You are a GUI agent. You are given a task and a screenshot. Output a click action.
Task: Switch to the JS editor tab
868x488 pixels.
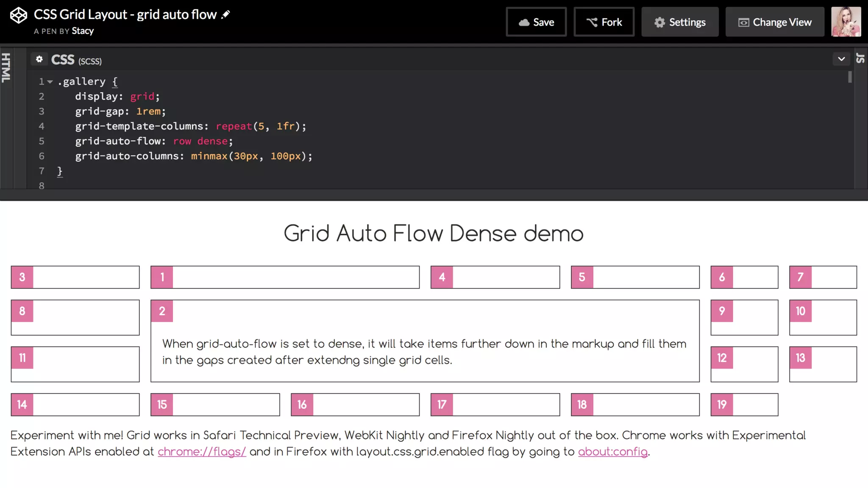[x=860, y=58]
